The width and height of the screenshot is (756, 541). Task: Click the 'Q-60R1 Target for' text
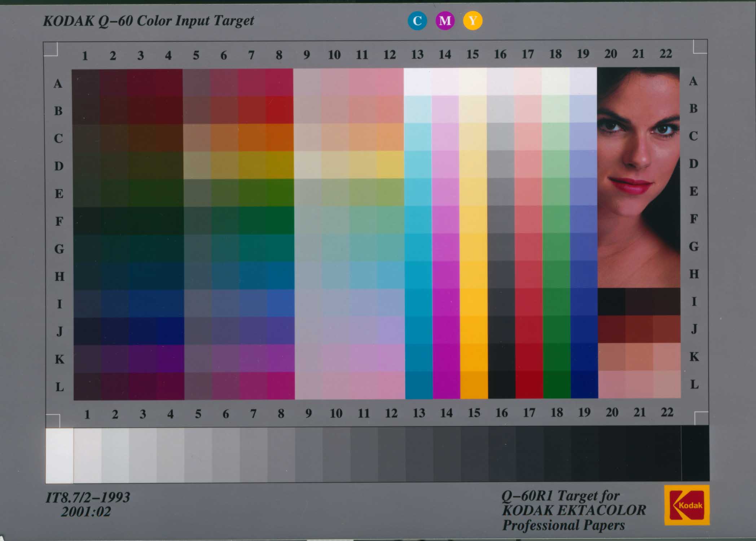coord(561,496)
